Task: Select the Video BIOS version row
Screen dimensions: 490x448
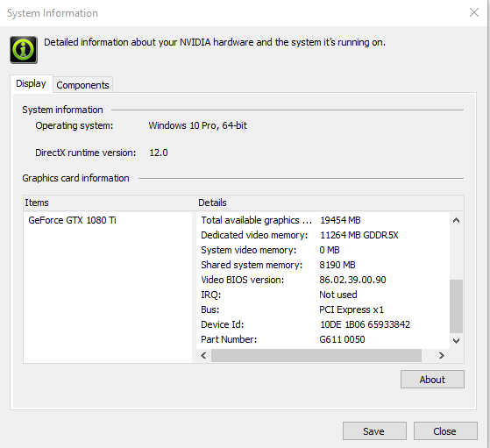Action: tap(323, 280)
